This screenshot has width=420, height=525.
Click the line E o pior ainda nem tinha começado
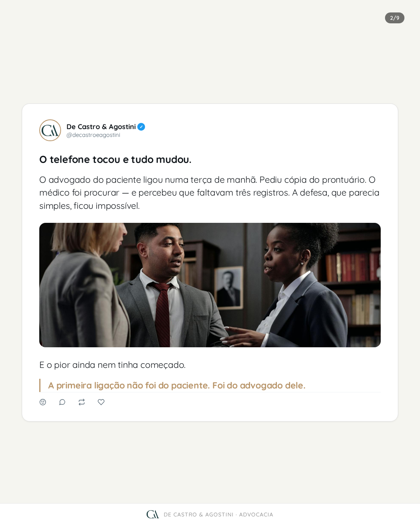tap(112, 365)
